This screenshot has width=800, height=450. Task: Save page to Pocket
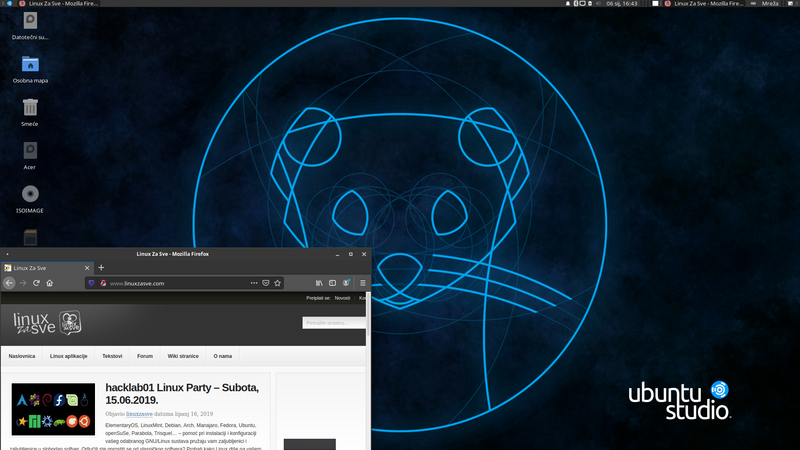coord(266,283)
